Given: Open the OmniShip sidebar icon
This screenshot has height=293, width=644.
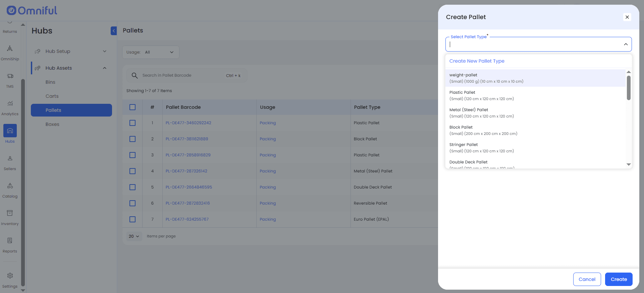Looking at the screenshot, I should pyautogui.click(x=10, y=49).
